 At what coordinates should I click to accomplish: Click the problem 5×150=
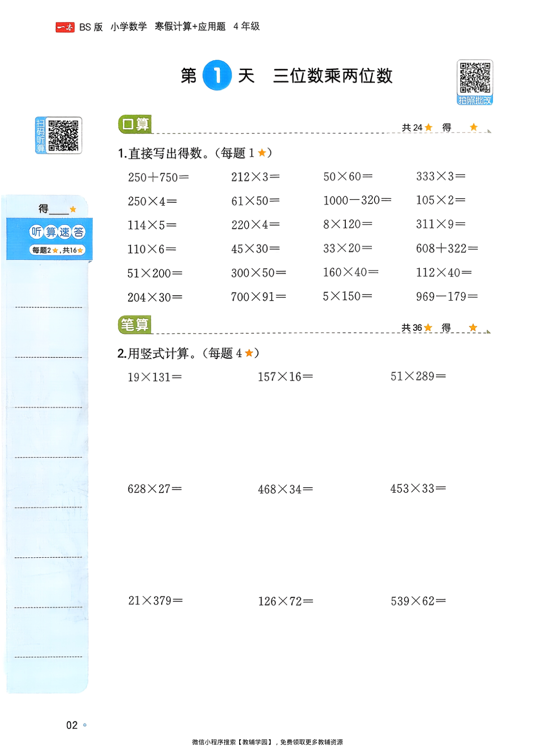point(348,296)
